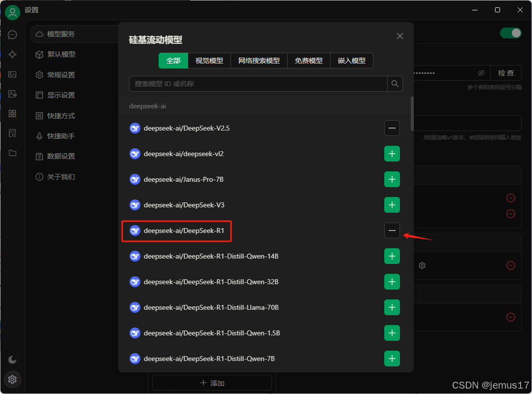Select deepseek-ai/Janus-Pro-7B row text
Viewport: 532px width, 394px height.
click(x=184, y=180)
